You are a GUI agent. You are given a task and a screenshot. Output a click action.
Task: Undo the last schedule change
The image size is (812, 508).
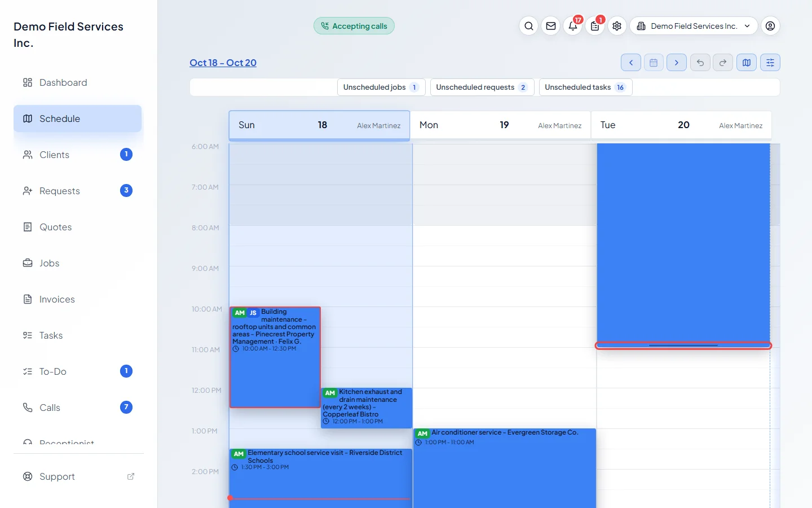tap(700, 63)
